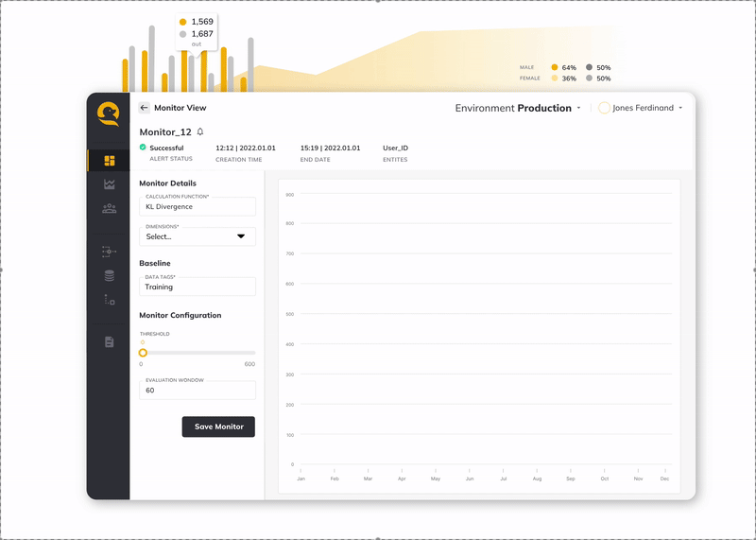
Task: Click the 600 threshold maximum label
Action: click(249, 364)
